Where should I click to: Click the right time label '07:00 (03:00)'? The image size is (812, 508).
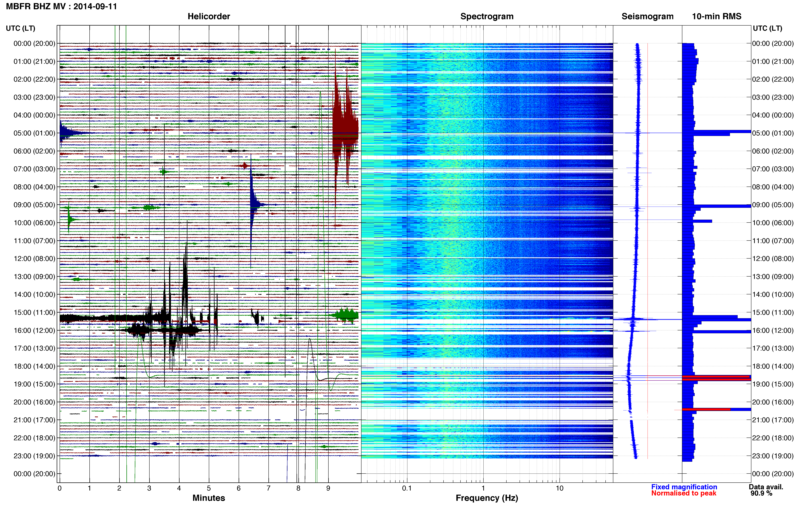pyautogui.click(x=773, y=169)
